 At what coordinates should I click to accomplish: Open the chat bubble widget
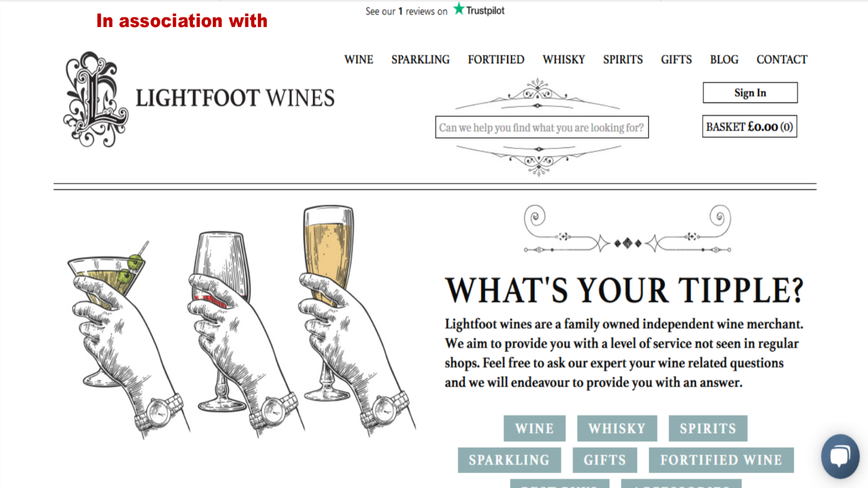click(840, 456)
